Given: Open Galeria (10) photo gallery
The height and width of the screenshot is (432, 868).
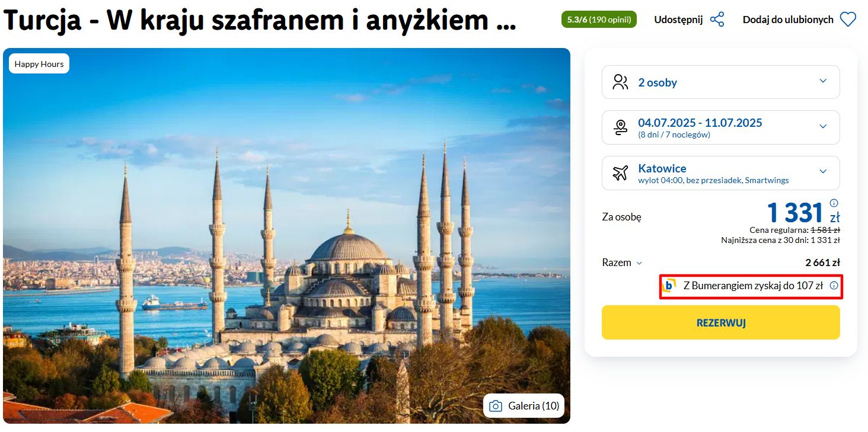Looking at the screenshot, I should 524,406.
